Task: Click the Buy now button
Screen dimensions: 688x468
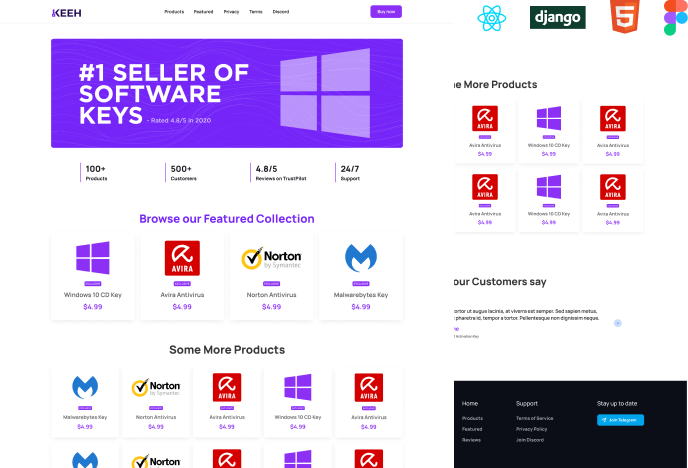Action: point(386,12)
